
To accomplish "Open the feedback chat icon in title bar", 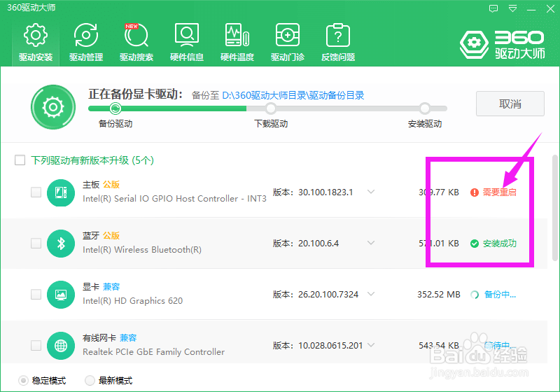I will click(x=493, y=8).
